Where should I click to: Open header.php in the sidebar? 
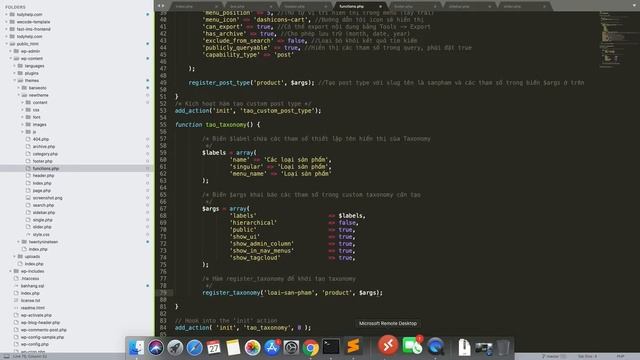(x=43, y=176)
